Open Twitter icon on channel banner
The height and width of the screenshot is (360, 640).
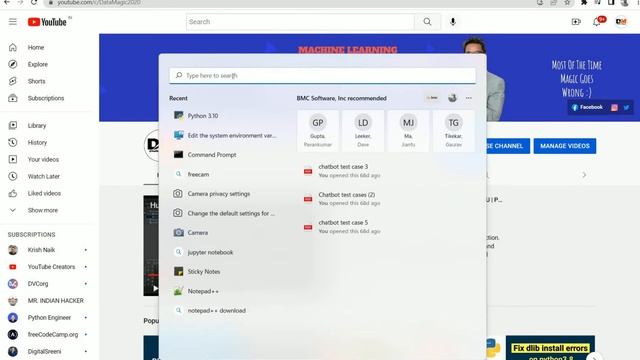(627, 108)
